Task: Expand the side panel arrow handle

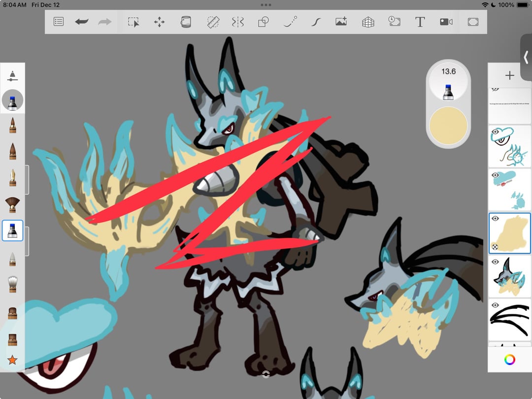Action: coord(526,58)
